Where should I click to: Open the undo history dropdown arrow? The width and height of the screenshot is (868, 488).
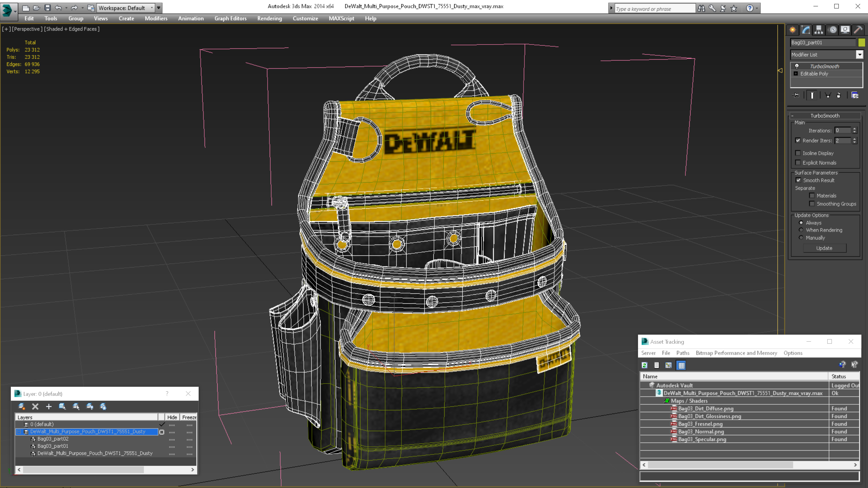coord(66,8)
